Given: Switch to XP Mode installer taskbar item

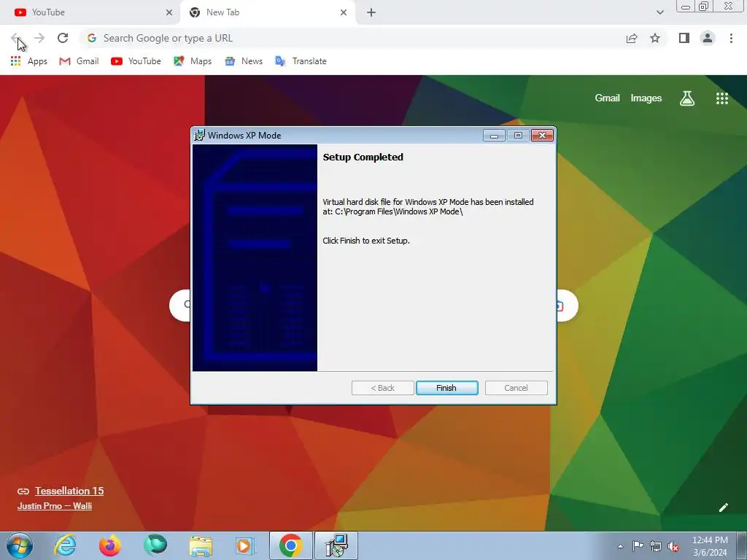Looking at the screenshot, I should pyautogui.click(x=336, y=545).
